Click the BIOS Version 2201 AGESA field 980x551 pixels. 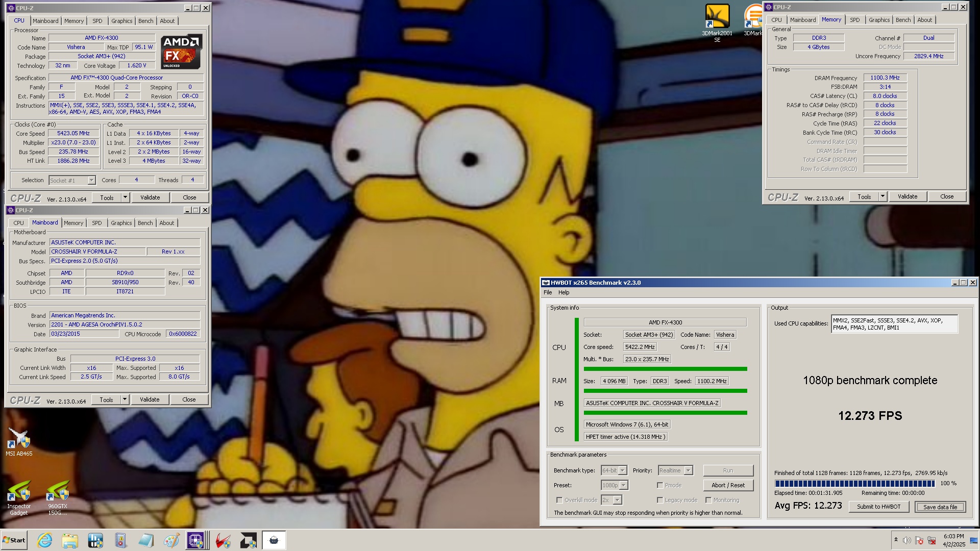(125, 324)
